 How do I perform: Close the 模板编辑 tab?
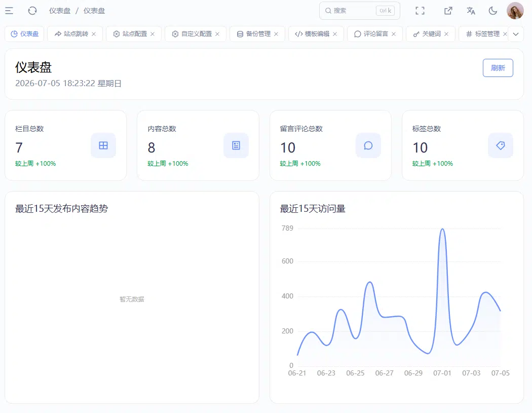[335, 34]
